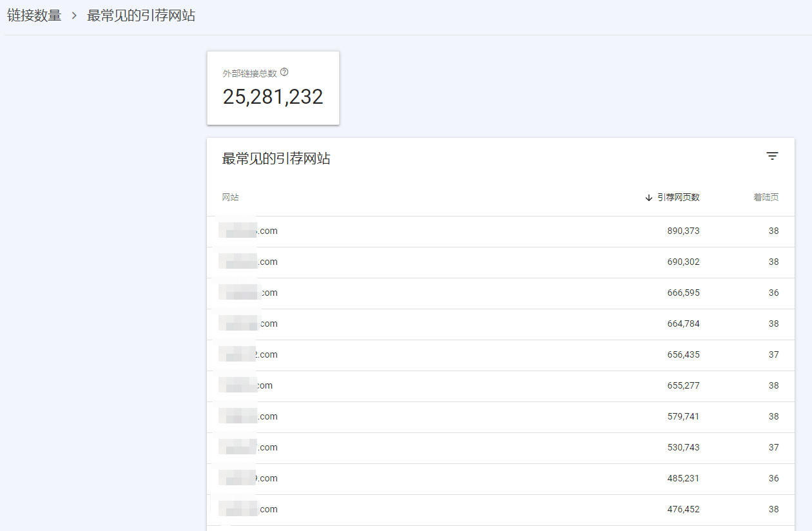
Task: Open the site row with 666,595 pages
Action: [500, 293]
